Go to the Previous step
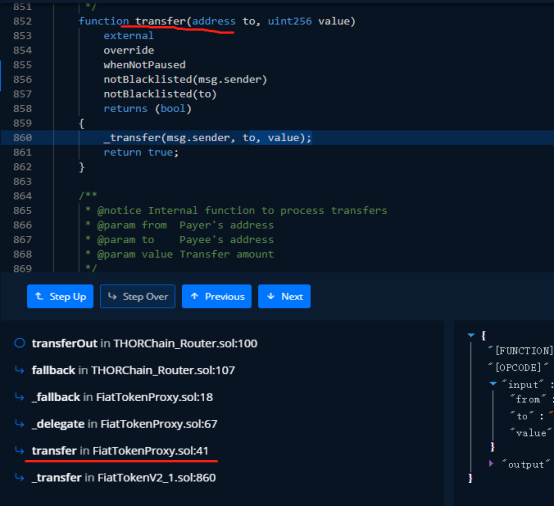Viewport: 554px width, 507px height. click(x=217, y=296)
